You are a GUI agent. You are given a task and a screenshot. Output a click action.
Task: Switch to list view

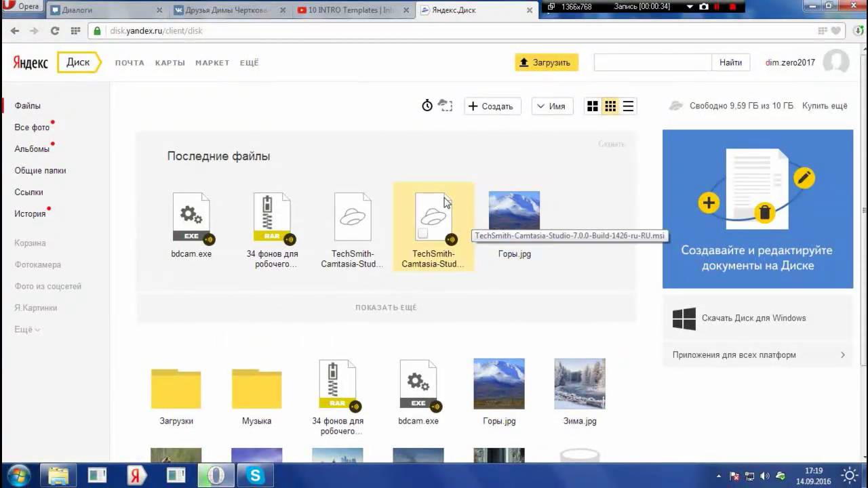pyautogui.click(x=628, y=106)
